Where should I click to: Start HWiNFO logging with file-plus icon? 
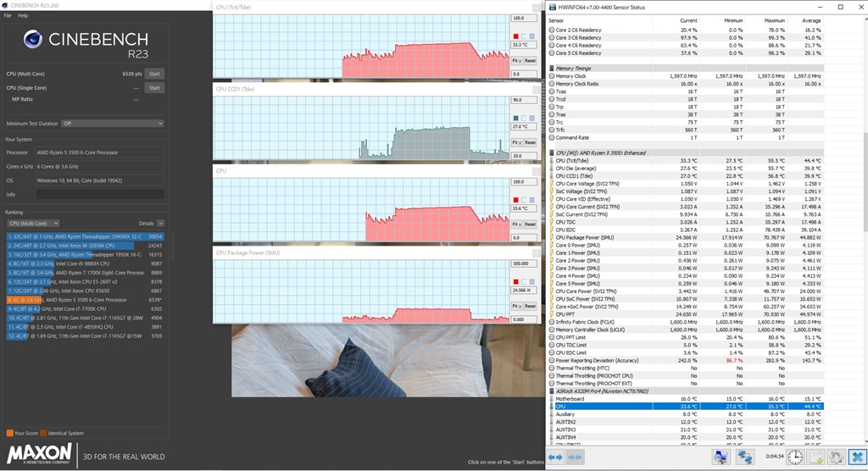pyautogui.click(x=816, y=457)
